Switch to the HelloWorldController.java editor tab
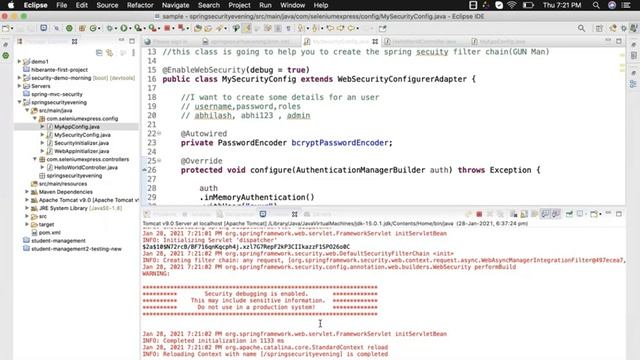This screenshot has height=360, width=640. click(420, 41)
